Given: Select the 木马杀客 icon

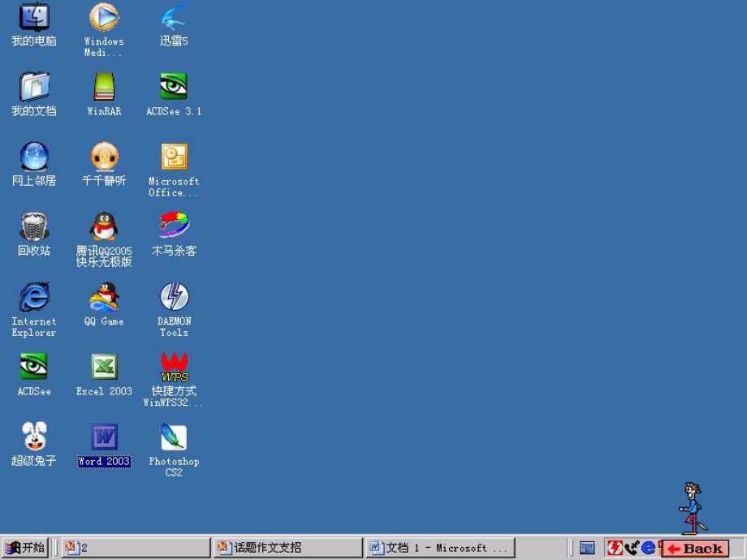Looking at the screenshot, I should 174,226.
